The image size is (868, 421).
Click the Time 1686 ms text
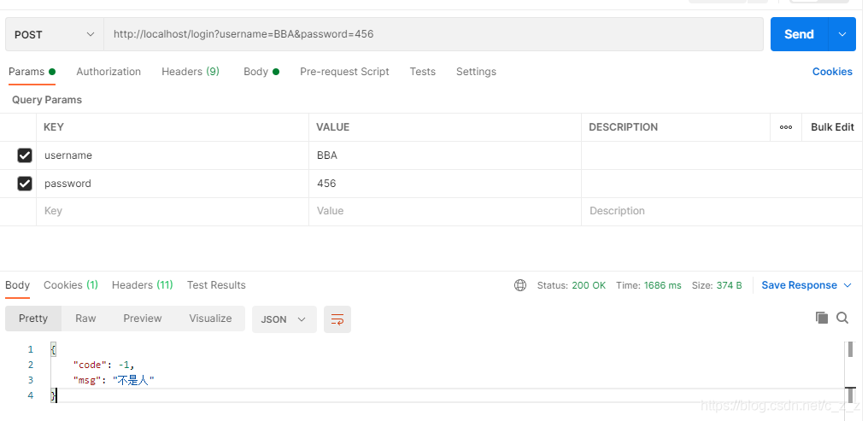click(648, 285)
